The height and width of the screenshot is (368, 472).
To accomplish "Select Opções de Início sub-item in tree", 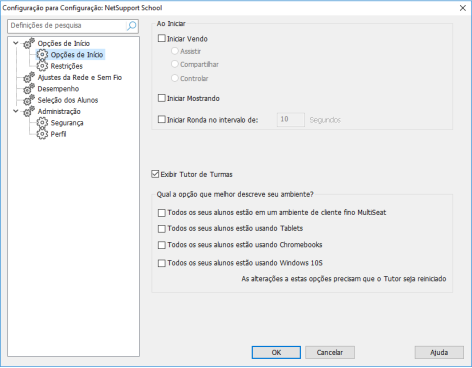I will (x=77, y=54).
